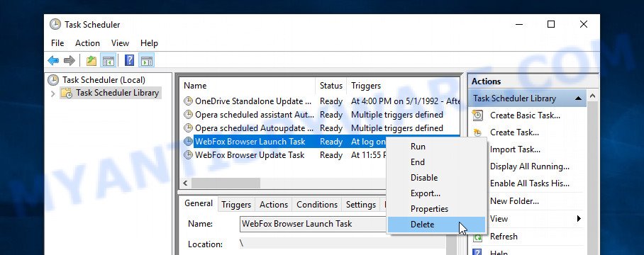
Task: Click the WebFox Browser Launch Task name
Action: click(x=250, y=142)
